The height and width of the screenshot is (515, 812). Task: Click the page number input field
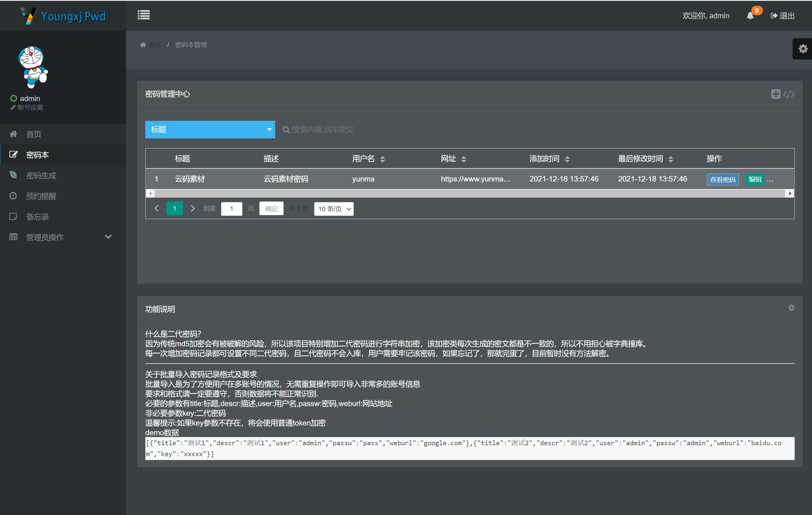(231, 208)
